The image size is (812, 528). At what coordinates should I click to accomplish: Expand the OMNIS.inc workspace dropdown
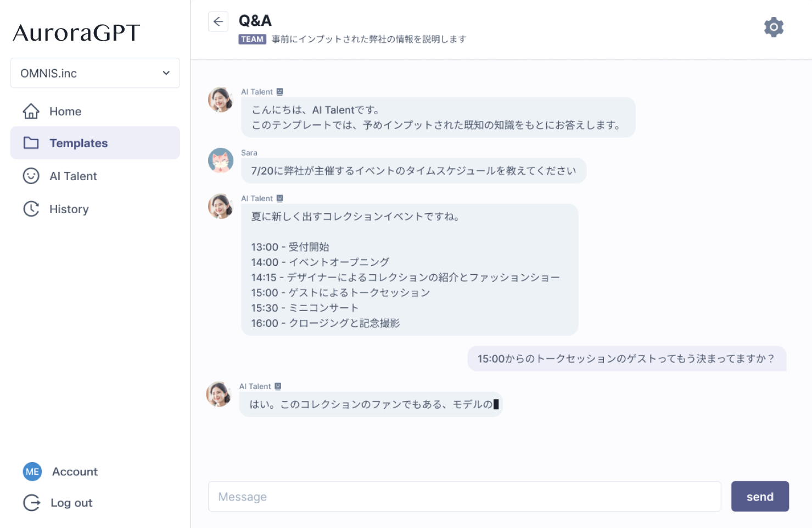pyautogui.click(x=95, y=73)
